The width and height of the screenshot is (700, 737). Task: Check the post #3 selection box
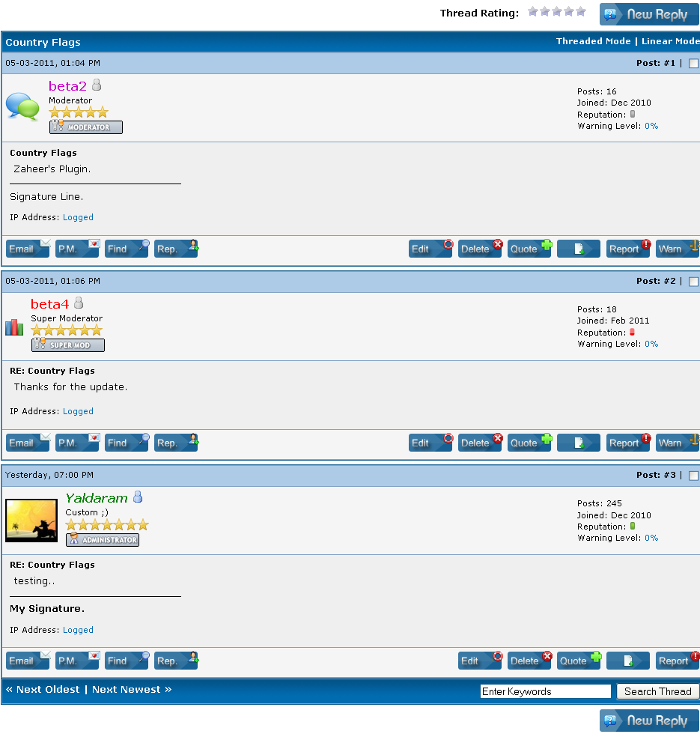click(693, 476)
